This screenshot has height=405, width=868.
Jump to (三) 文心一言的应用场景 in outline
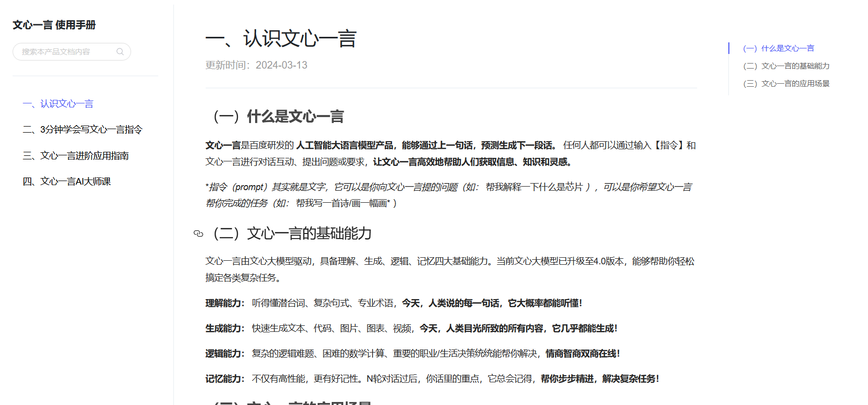pos(786,84)
